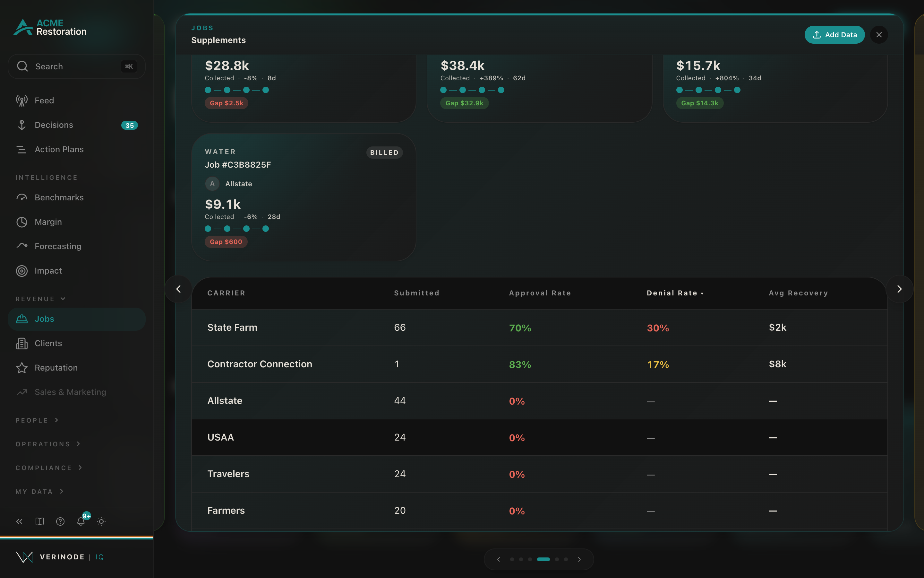
Task: Click previous page arrow in bottom pager
Action: 498,559
